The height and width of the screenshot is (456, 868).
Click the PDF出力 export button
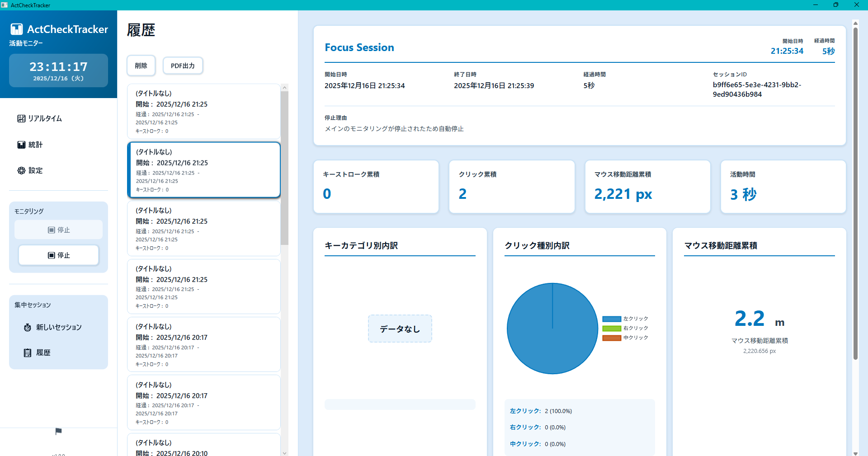point(183,66)
